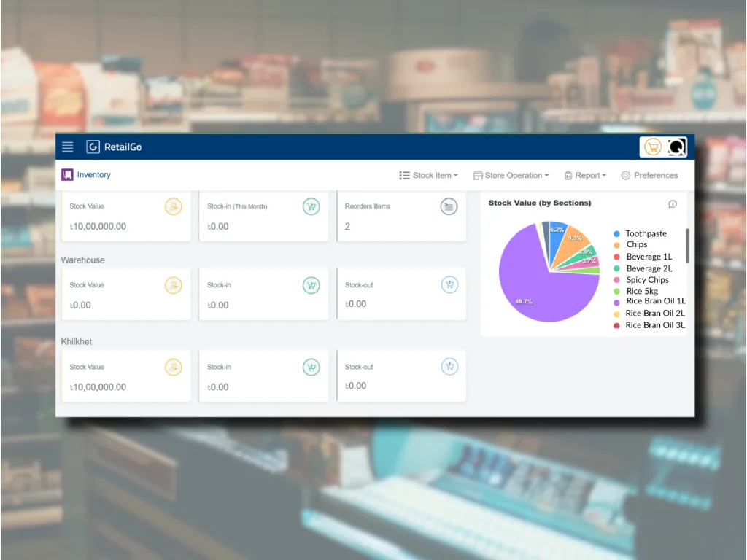
Task: Open the hamburger menu in header
Action: click(x=68, y=147)
